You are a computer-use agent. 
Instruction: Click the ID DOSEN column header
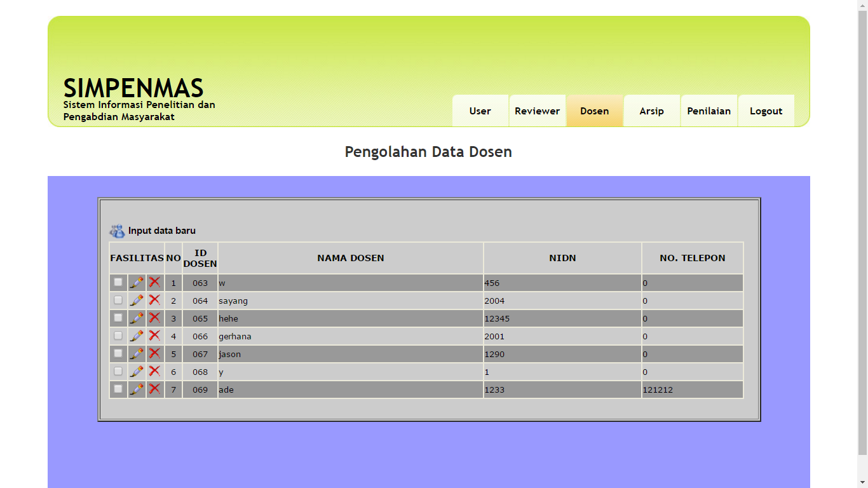tap(200, 258)
